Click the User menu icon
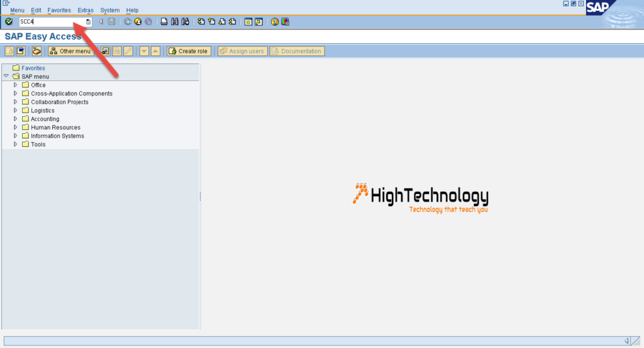 coord(9,51)
